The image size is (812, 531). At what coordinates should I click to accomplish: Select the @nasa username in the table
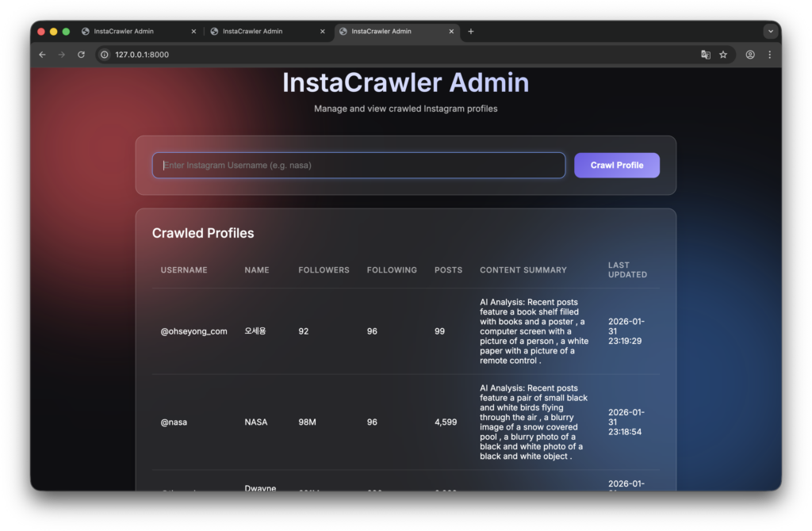[174, 422]
